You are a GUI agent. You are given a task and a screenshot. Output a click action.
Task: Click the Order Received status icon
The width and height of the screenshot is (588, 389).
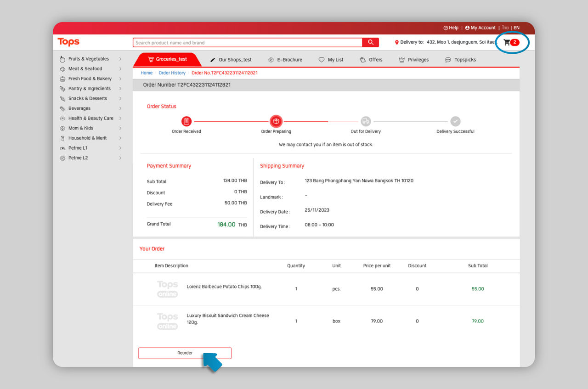(x=187, y=121)
